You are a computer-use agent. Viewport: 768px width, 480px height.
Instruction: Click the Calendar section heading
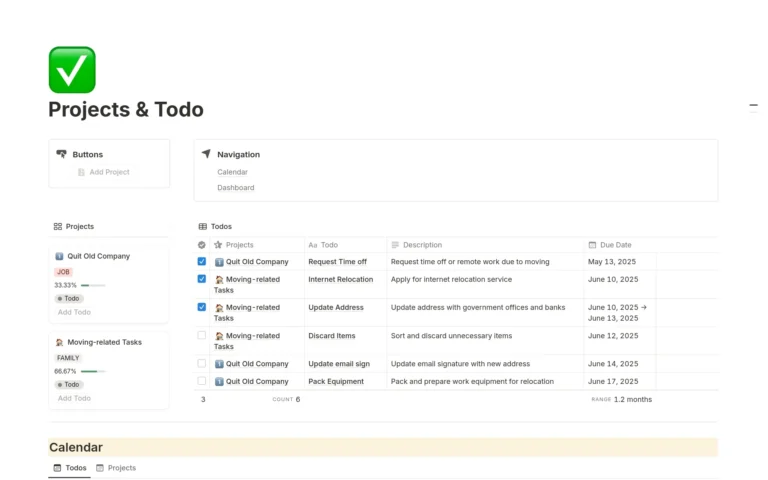tap(76, 447)
